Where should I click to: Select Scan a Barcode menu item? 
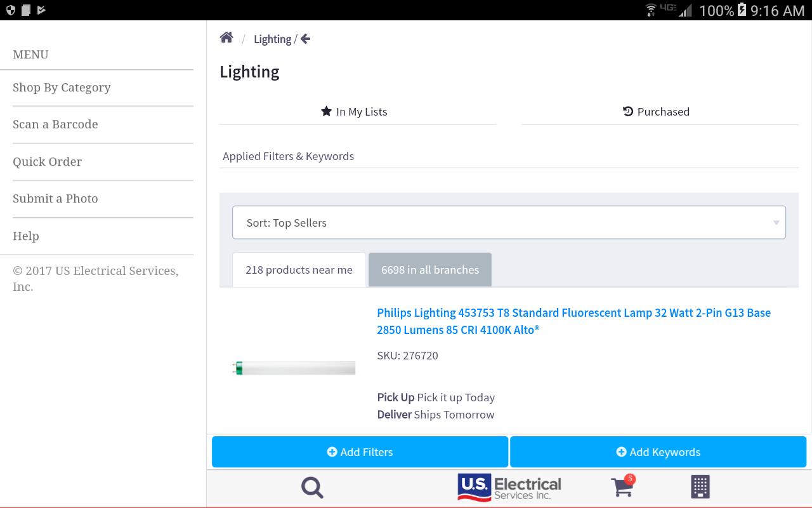pos(103,124)
